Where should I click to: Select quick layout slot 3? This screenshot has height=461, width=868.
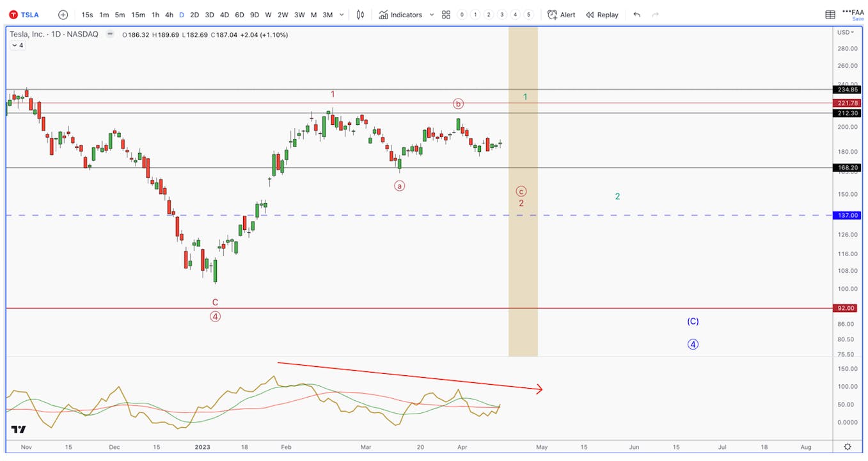coord(502,15)
